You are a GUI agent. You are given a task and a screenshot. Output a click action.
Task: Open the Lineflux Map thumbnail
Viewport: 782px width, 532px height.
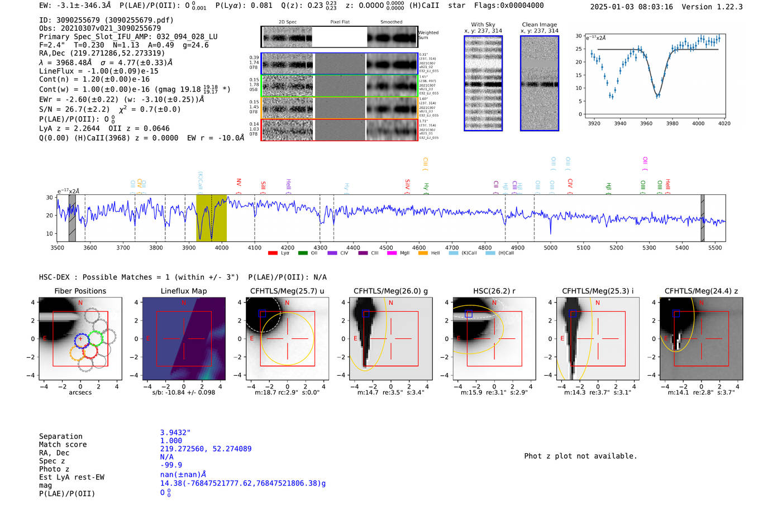pyautogui.click(x=184, y=339)
